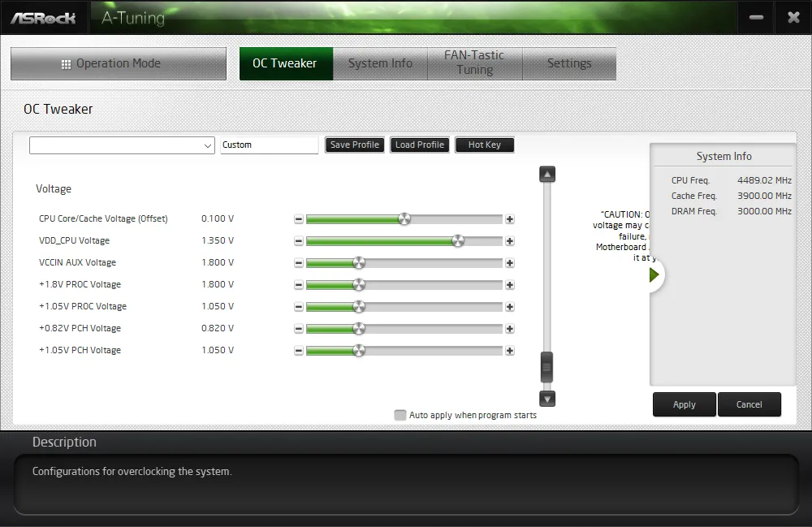Close the A-Tuning window
Image resolution: width=812 pixels, height=527 pixels.
click(793, 18)
